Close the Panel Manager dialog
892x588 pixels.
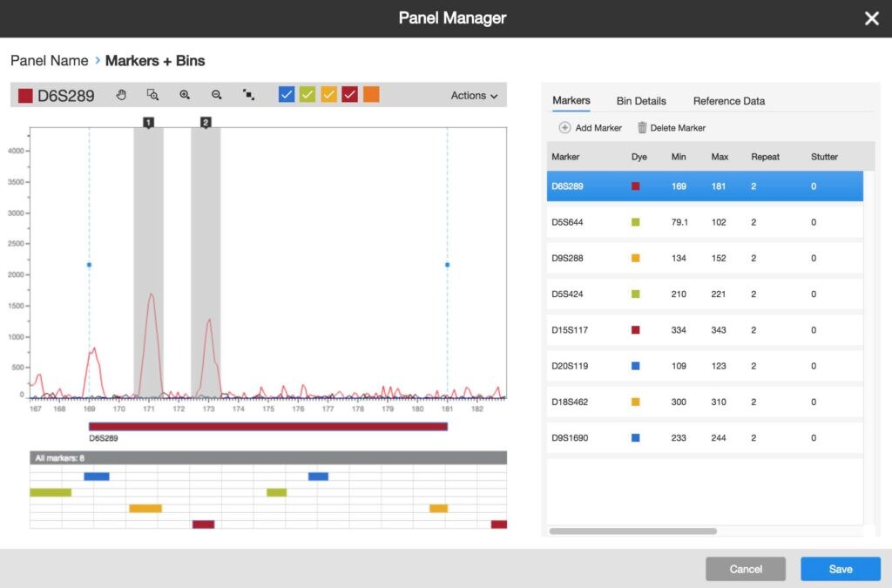coord(871,18)
